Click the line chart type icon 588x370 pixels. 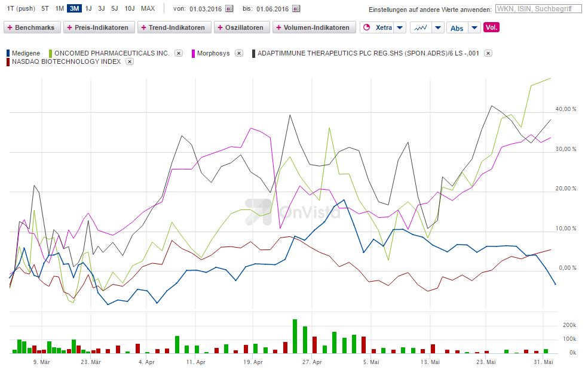coord(421,27)
